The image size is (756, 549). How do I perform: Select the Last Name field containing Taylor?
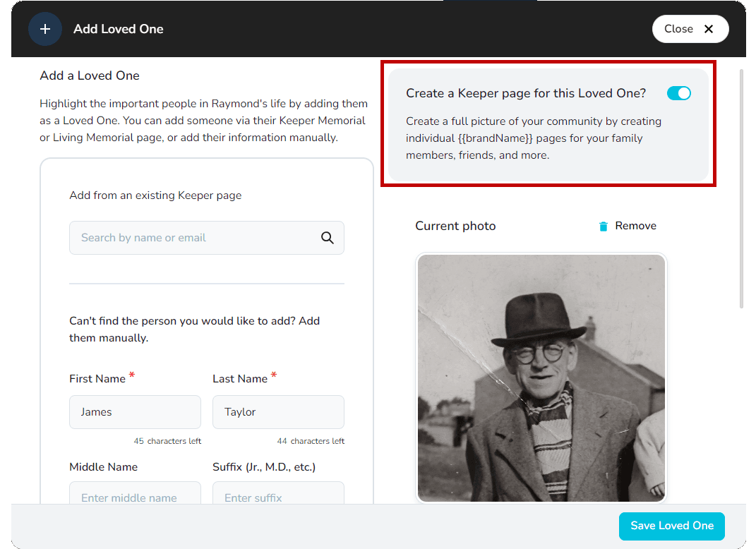tap(278, 411)
